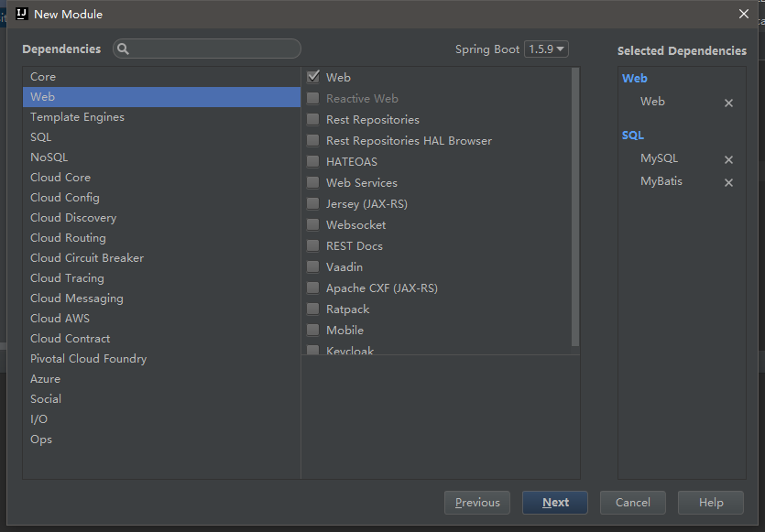The image size is (765, 532).
Task: Check the Ratpack dependency
Action: (313, 309)
